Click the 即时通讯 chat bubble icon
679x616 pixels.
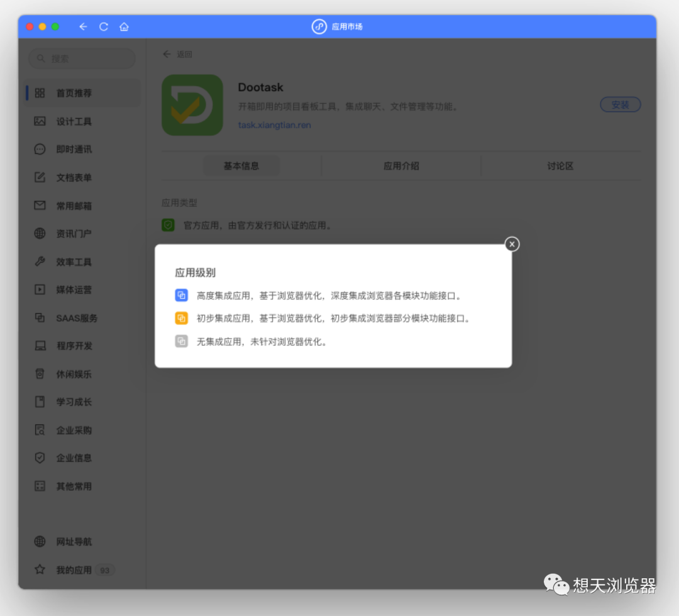40,150
